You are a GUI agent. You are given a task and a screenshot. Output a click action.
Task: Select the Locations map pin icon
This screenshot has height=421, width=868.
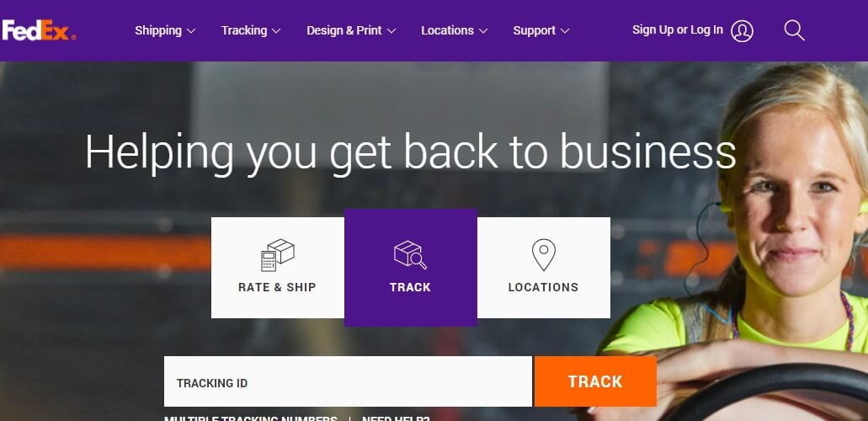(544, 255)
